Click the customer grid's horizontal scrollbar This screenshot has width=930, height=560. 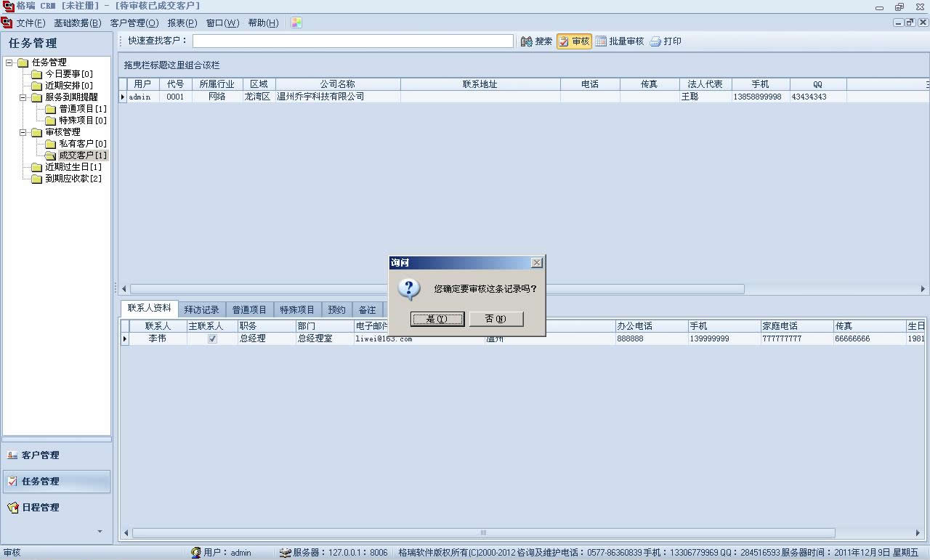point(436,289)
